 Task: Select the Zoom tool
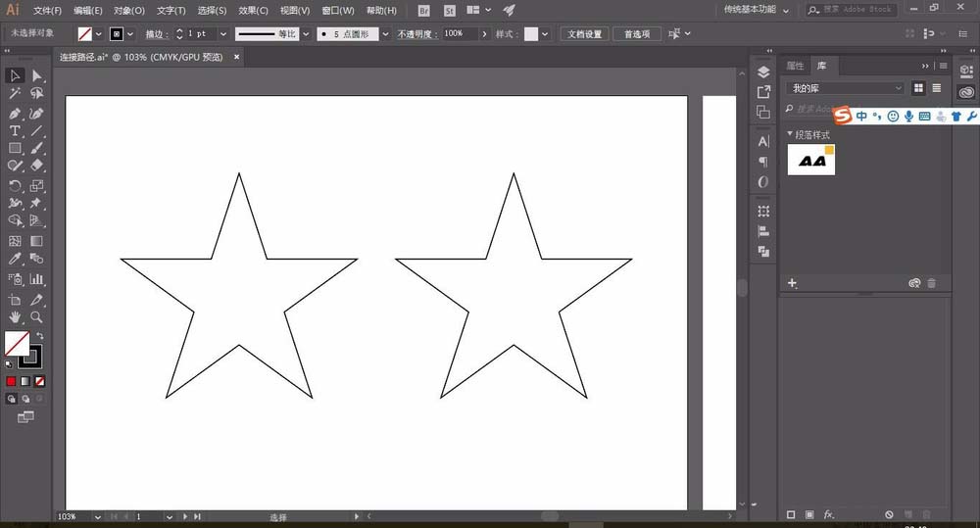point(37,317)
